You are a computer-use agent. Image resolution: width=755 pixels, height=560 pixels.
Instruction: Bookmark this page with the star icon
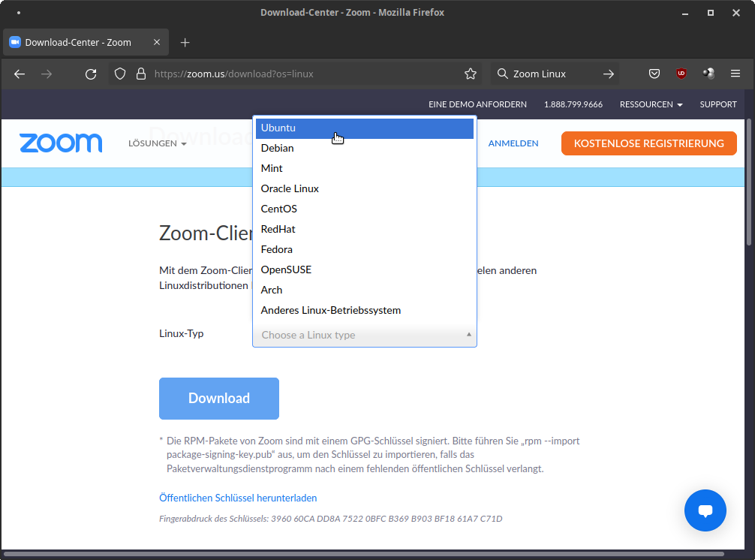pos(471,74)
